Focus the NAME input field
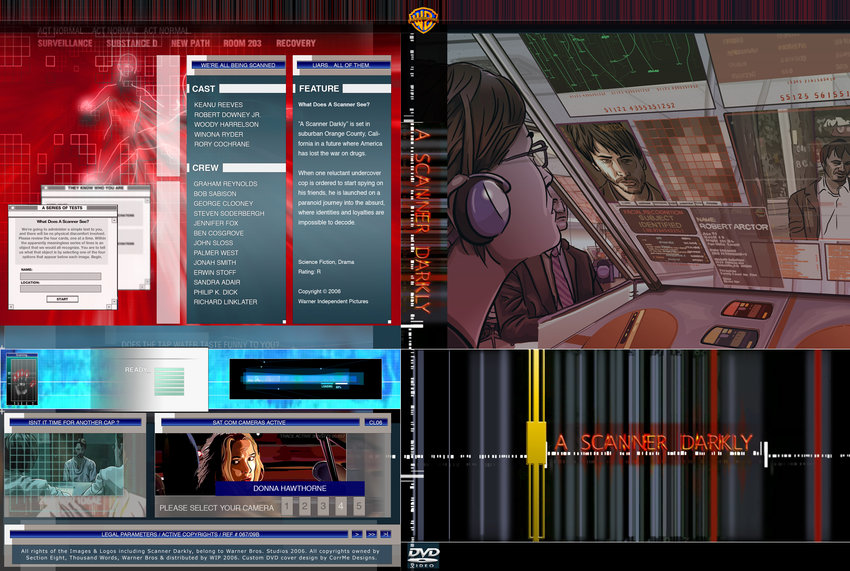Image resolution: width=850 pixels, height=571 pixels. point(61,276)
